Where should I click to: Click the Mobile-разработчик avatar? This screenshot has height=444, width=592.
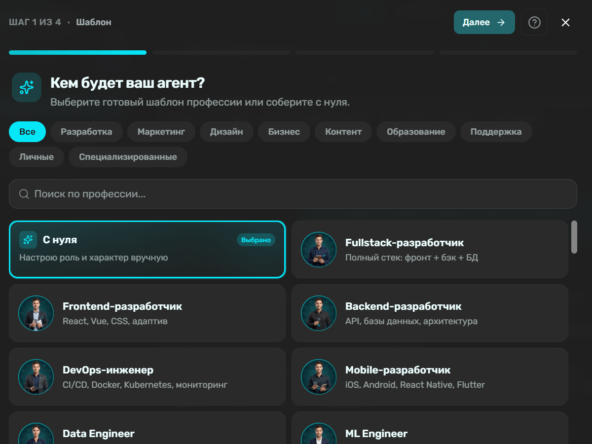pyautogui.click(x=319, y=377)
